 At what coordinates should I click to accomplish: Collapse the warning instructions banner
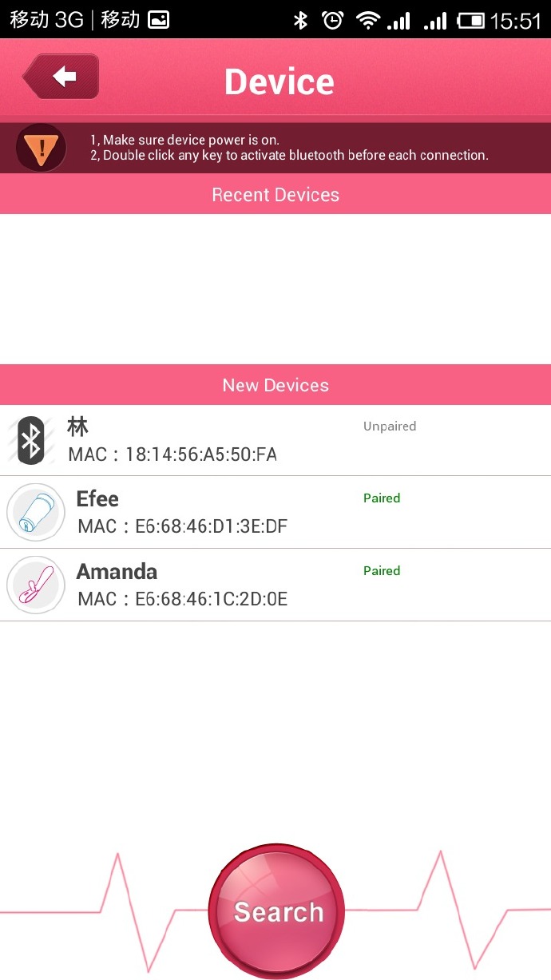coord(275,147)
